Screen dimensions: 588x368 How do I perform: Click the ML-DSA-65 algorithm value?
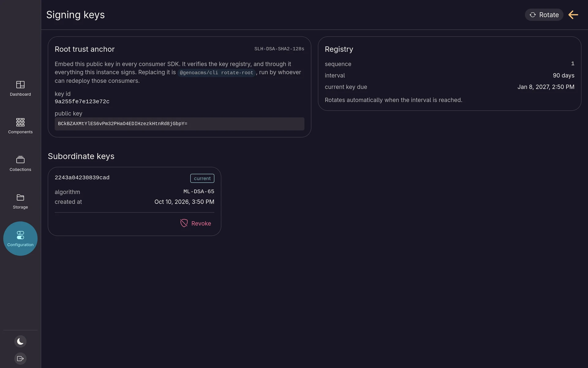pyautogui.click(x=199, y=191)
